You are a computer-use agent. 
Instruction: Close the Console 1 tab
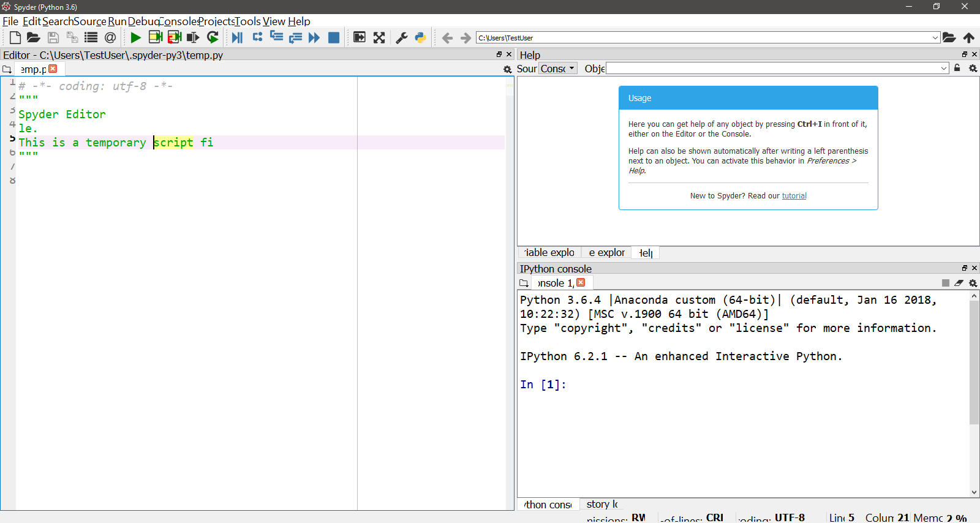tap(581, 282)
